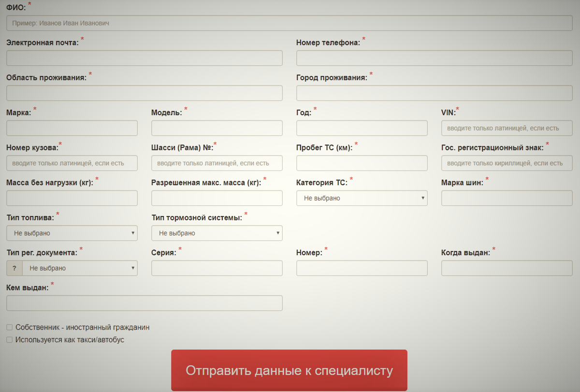This screenshot has width=580, height=392.
Task: Open the Тип рег. документа dropdown
Action: (80, 268)
